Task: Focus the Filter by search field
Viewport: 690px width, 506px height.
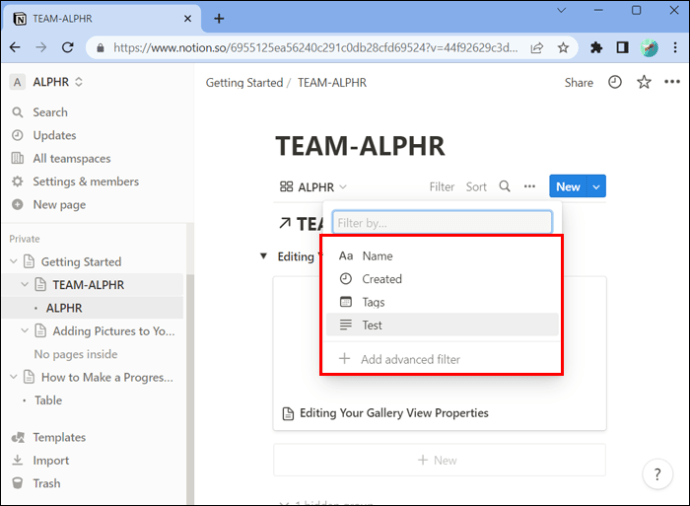Action: pyautogui.click(x=442, y=223)
